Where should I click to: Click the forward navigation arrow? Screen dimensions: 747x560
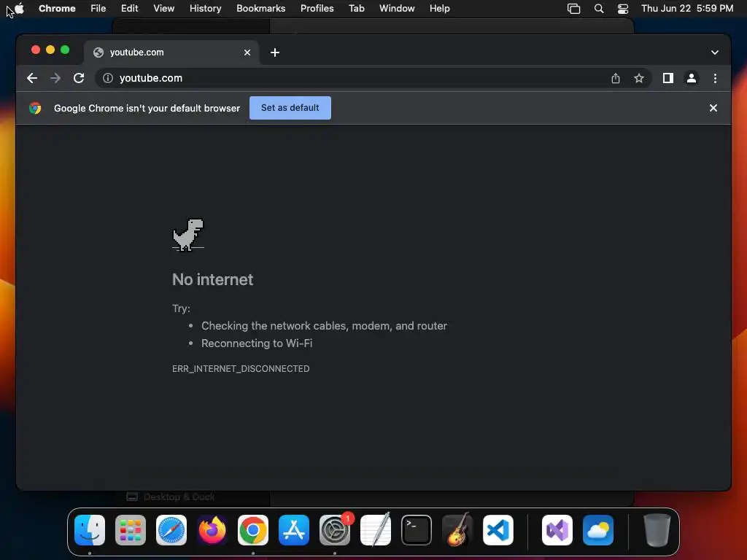click(55, 78)
